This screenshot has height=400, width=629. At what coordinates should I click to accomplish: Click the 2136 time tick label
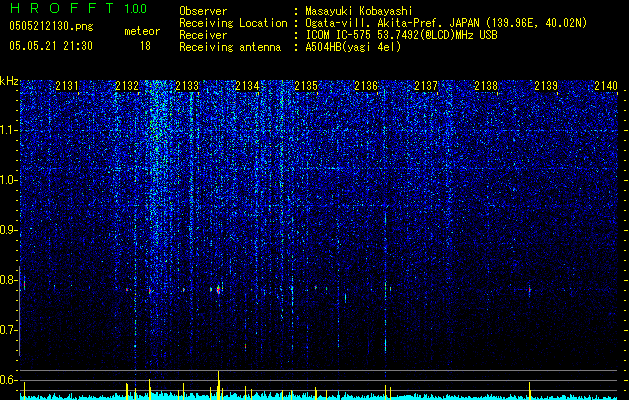tap(366, 86)
